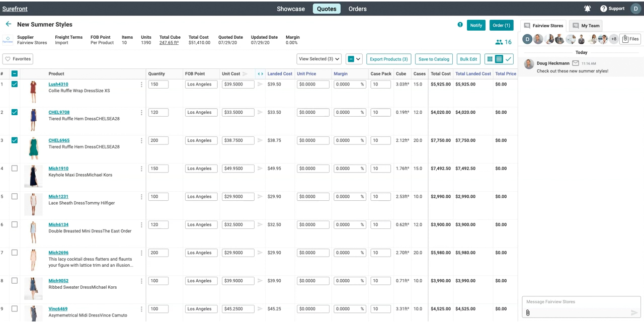Check the Mich1910 row checkbox
The height and width of the screenshot is (323, 644).
15,169
